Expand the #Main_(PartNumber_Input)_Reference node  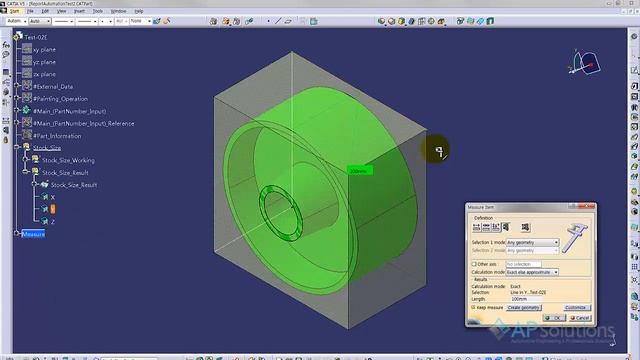click(x=17, y=122)
